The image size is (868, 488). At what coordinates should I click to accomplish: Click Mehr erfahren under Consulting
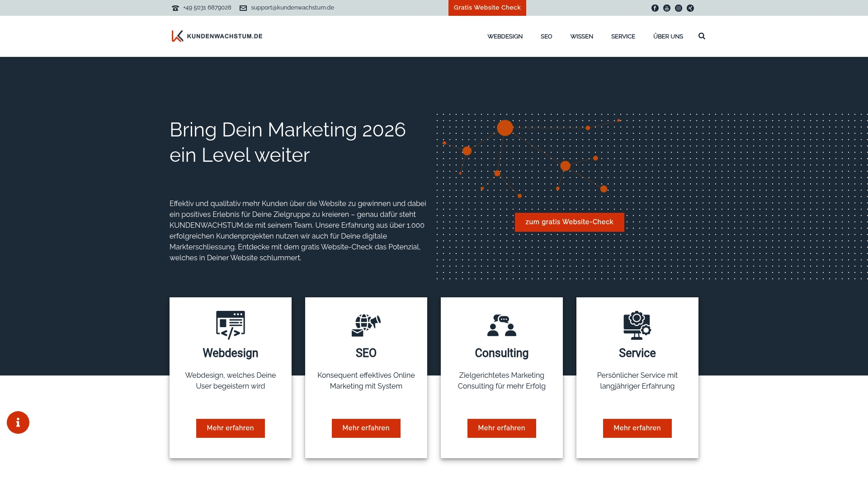click(x=502, y=428)
